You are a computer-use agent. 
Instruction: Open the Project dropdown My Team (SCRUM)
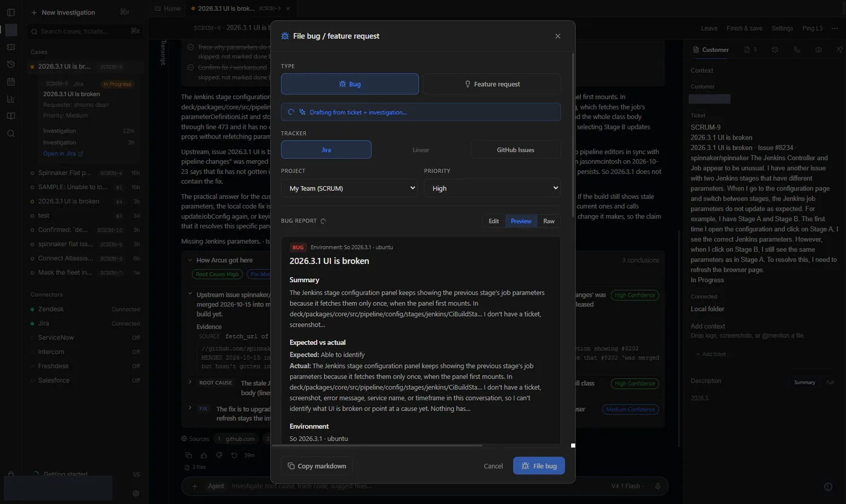349,188
